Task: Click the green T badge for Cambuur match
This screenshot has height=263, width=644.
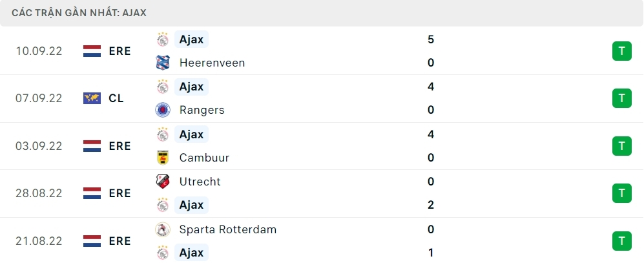Action: [621, 146]
